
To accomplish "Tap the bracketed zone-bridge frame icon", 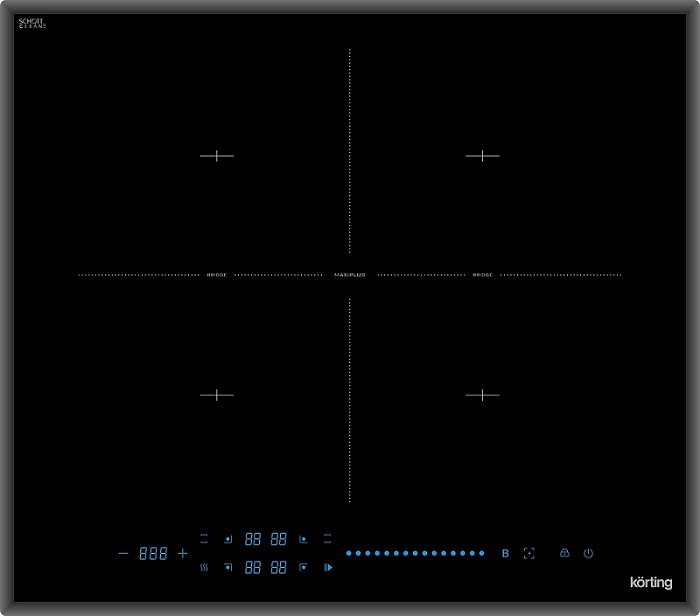I will point(528,552).
